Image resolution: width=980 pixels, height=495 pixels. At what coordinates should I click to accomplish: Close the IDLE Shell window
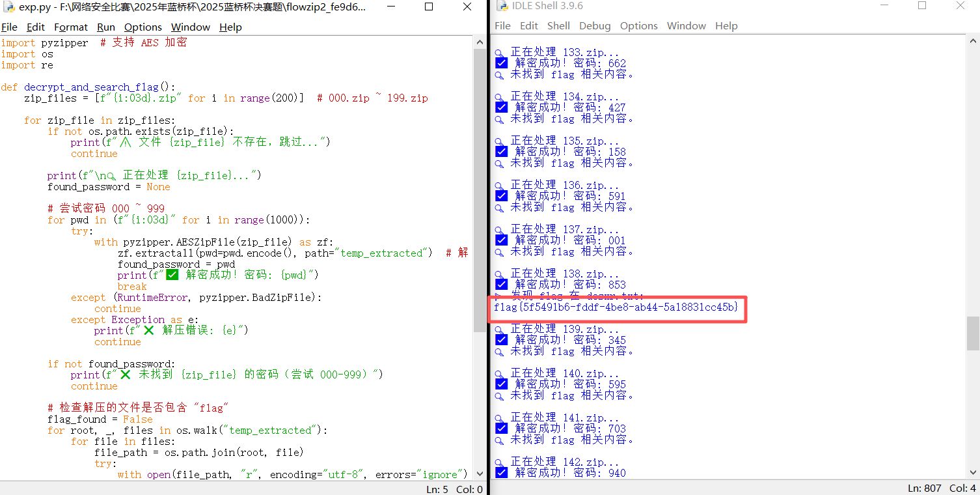tap(960, 6)
